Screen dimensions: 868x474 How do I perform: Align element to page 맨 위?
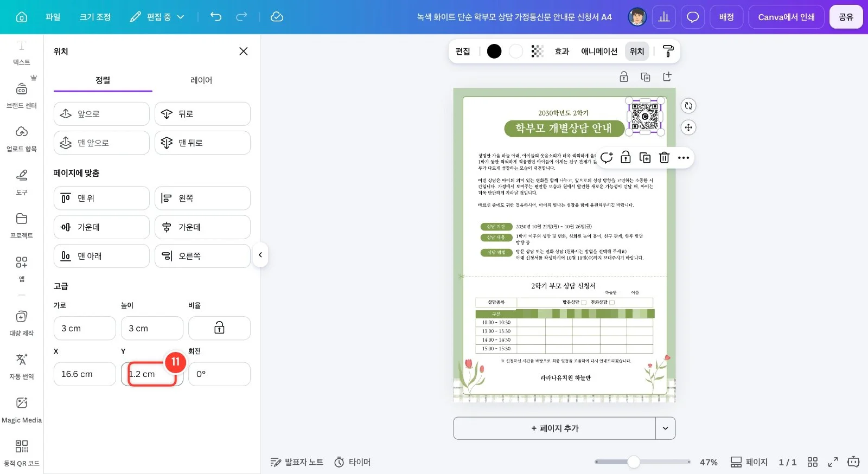pos(101,198)
